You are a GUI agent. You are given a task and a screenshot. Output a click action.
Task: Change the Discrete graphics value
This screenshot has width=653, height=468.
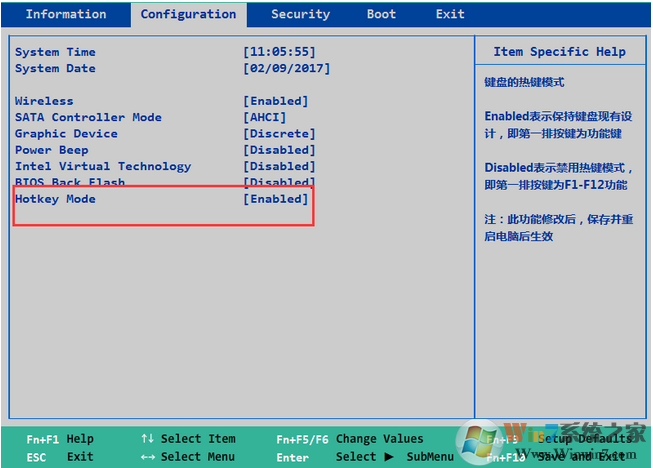coord(279,134)
